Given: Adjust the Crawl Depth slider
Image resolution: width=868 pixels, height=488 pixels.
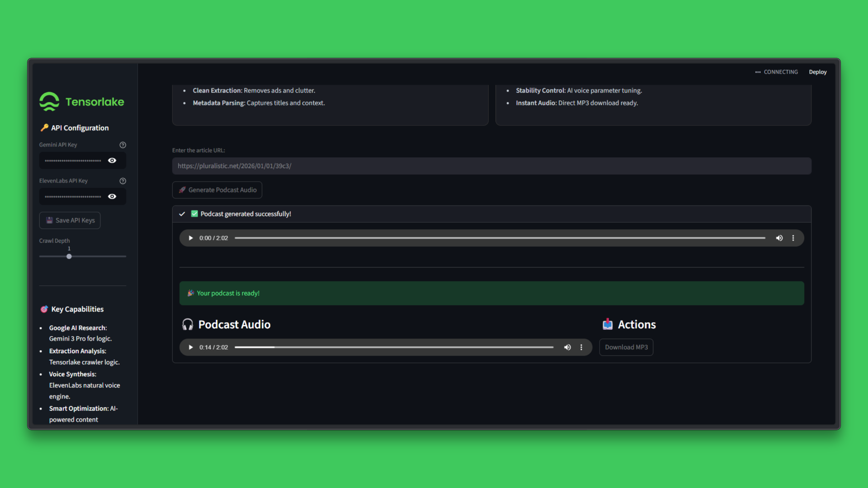Looking at the screenshot, I should pos(69,256).
